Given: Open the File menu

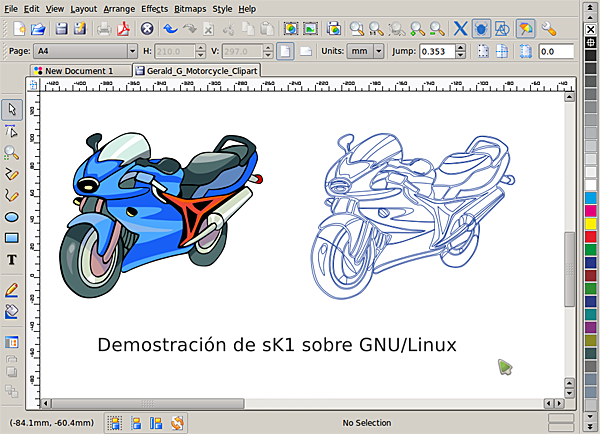Looking at the screenshot, I should click(x=11, y=9).
